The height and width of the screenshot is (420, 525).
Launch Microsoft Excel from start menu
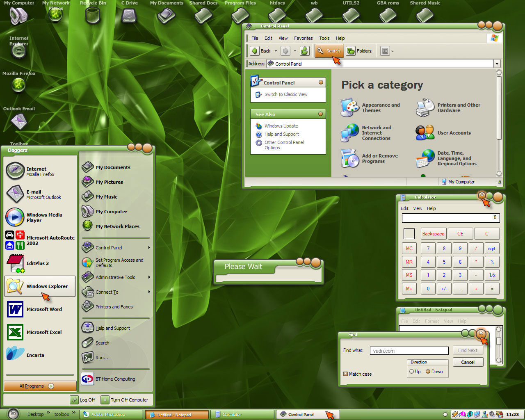tap(40, 332)
